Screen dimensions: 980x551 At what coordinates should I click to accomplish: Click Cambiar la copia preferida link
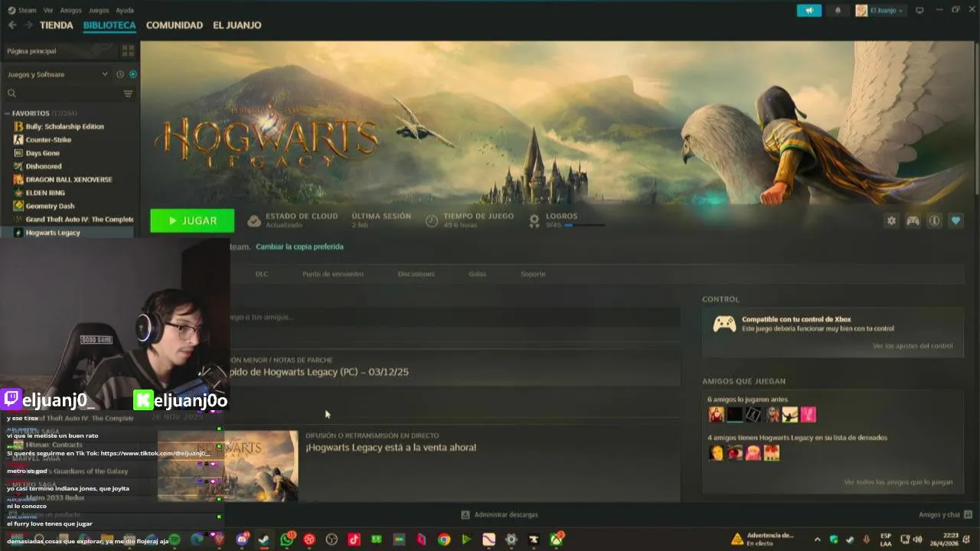299,246
